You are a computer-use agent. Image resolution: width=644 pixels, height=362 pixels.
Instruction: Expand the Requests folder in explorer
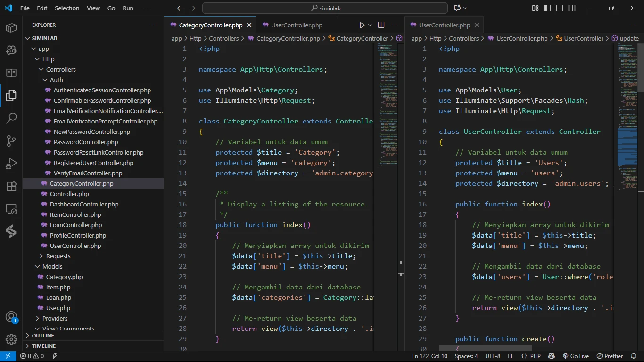(x=58, y=256)
